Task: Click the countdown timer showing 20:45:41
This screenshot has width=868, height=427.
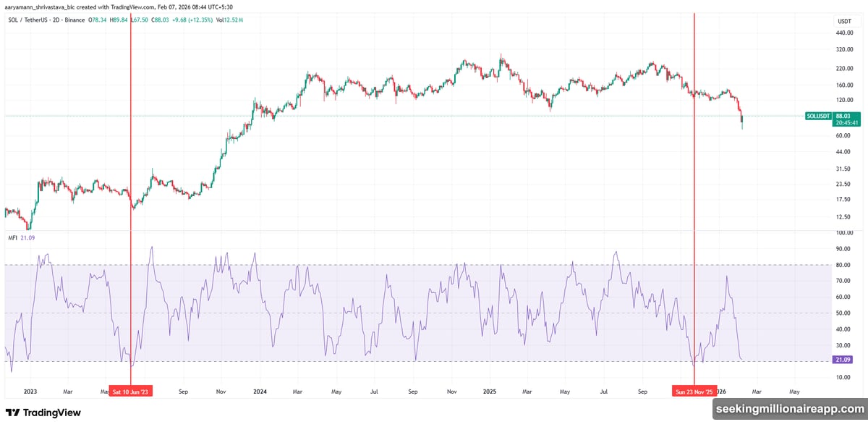Action: click(x=845, y=122)
